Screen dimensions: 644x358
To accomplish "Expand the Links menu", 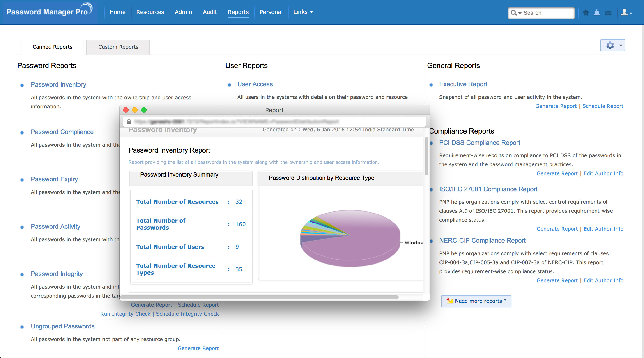I will [x=303, y=12].
